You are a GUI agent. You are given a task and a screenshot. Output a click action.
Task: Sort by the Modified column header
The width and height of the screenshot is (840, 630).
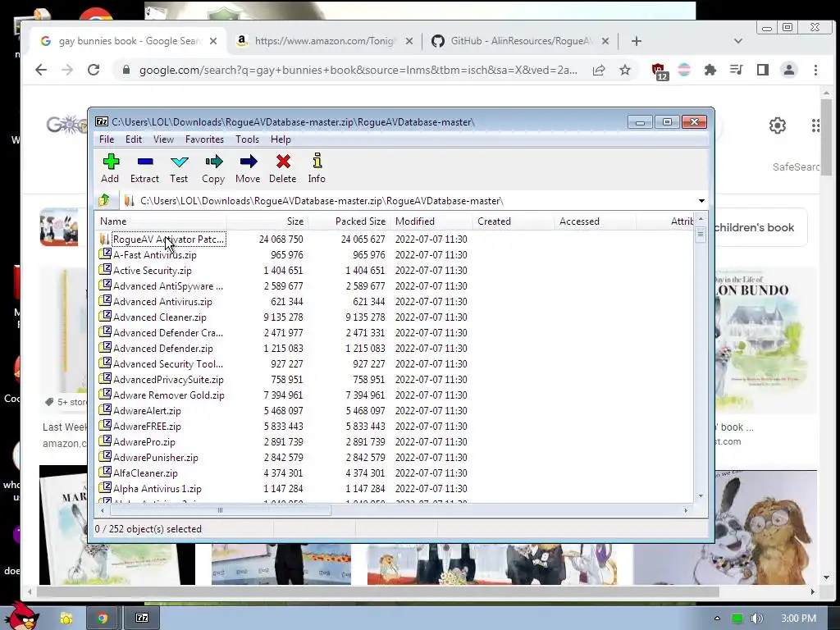tap(431, 221)
